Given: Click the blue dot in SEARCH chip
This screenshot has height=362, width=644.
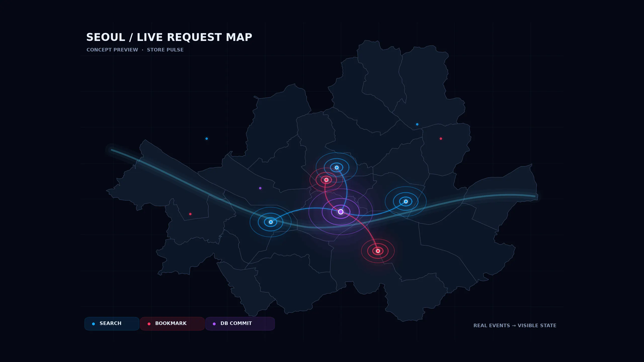Looking at the screenshot, I should pos(93,324).
